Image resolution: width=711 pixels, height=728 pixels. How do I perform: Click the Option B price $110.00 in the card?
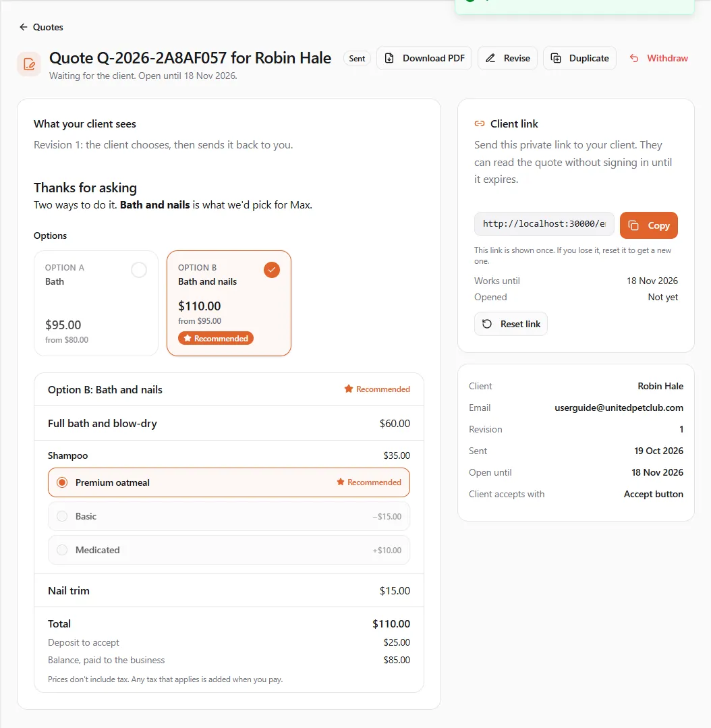pos(200,306)
